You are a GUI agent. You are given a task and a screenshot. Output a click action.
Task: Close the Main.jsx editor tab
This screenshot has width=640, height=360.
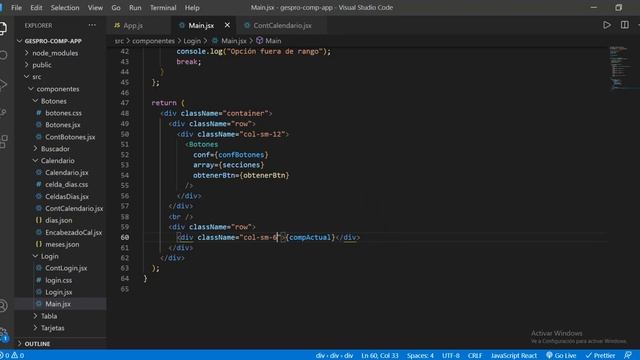tap(227, 25)
